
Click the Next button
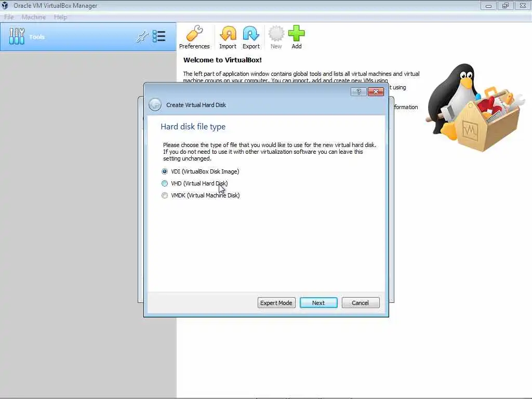[x=318, y=303]
